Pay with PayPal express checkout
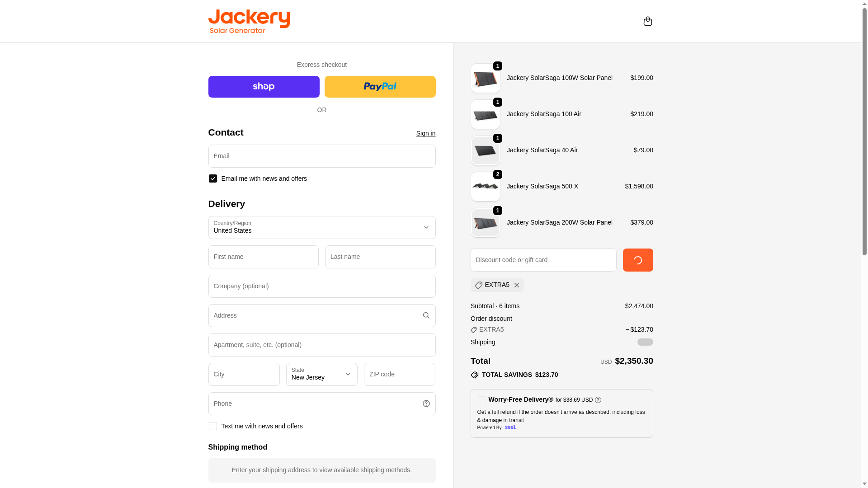Screen dimensions: 868x488 (380, 87)
